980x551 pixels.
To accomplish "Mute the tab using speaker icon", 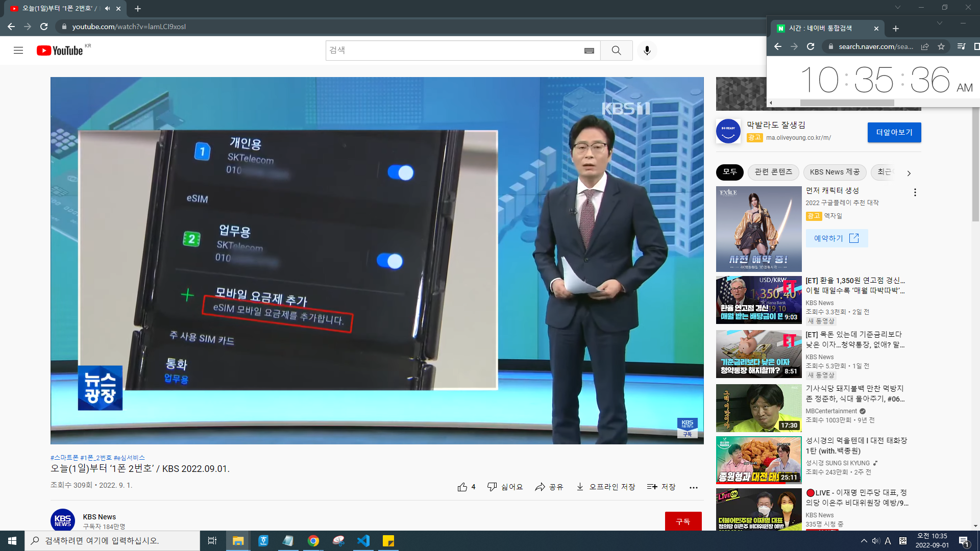I will coord(107,9).
